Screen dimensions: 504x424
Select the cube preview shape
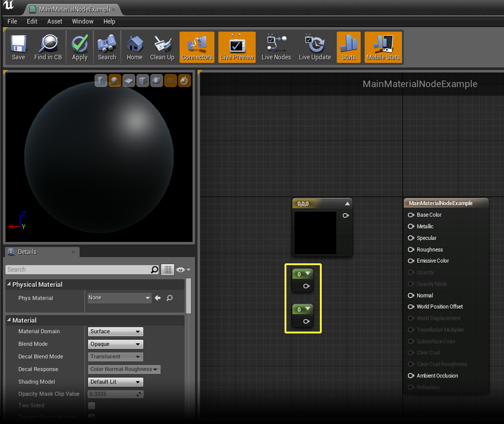143,80
